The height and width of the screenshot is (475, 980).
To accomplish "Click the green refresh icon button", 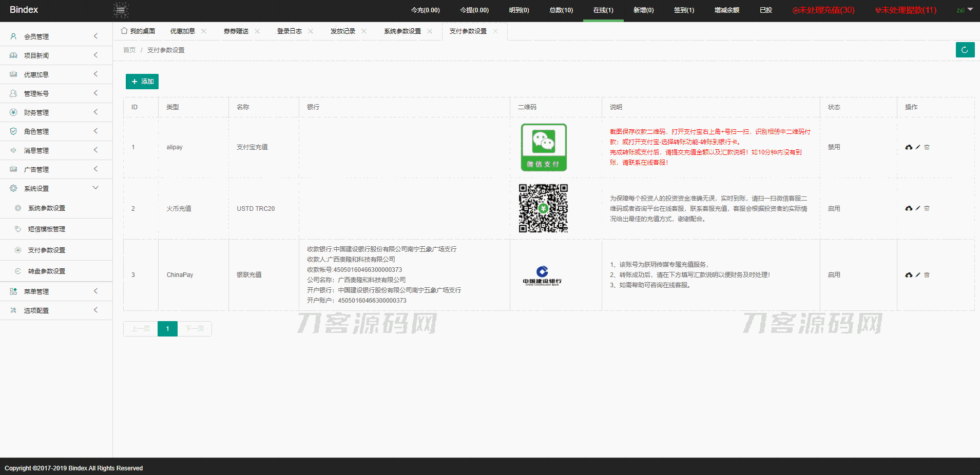I will [x=965, y=50].
